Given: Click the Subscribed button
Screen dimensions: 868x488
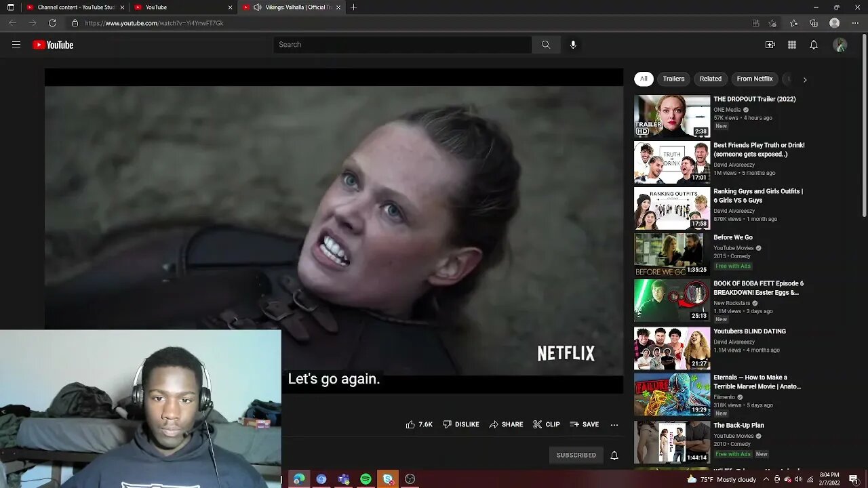Looking at the screenshot, I should 576,455.
